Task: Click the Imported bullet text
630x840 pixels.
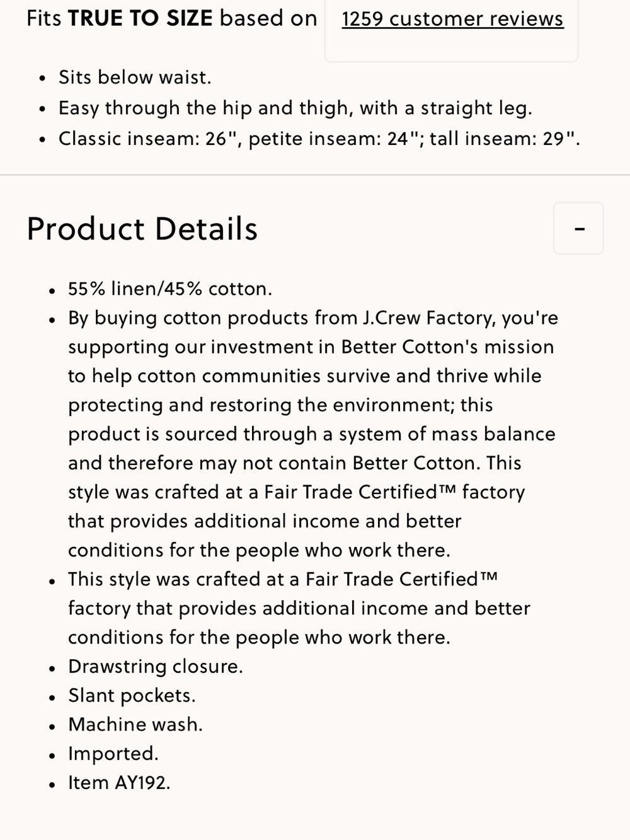Action: coord(113,754)
